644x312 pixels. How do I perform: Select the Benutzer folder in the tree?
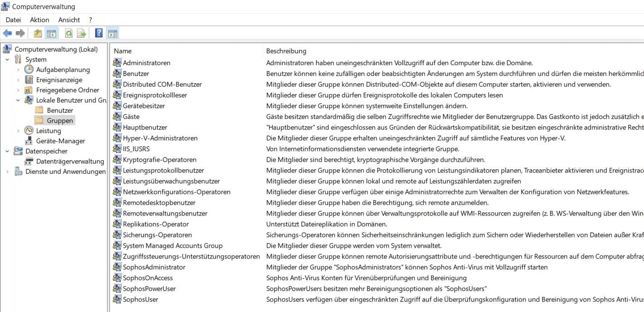(60, 110)
